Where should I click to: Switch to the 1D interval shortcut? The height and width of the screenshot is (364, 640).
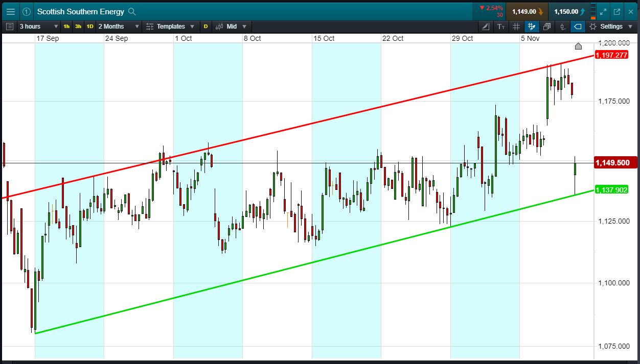(x=90, y=27)
